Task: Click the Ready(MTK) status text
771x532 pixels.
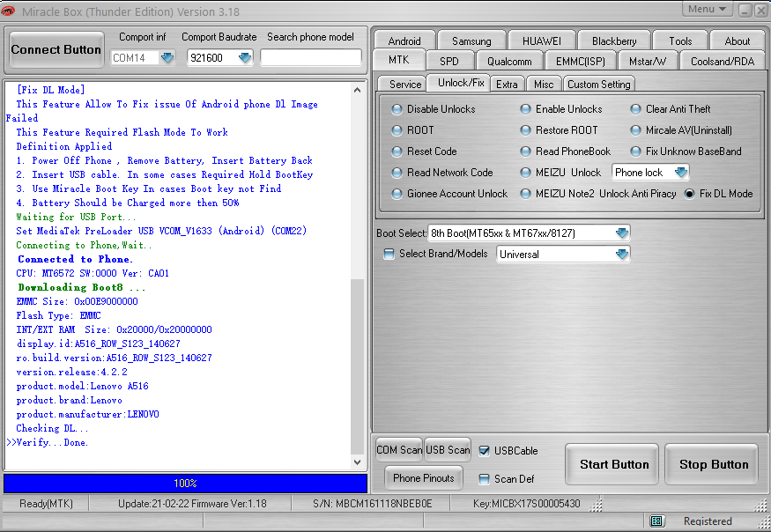Action: click(x=46, y=504)
